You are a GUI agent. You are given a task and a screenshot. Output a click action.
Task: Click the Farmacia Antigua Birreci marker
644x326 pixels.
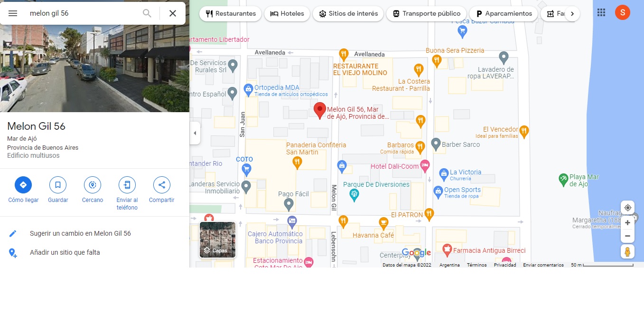(x=447, y=249)
